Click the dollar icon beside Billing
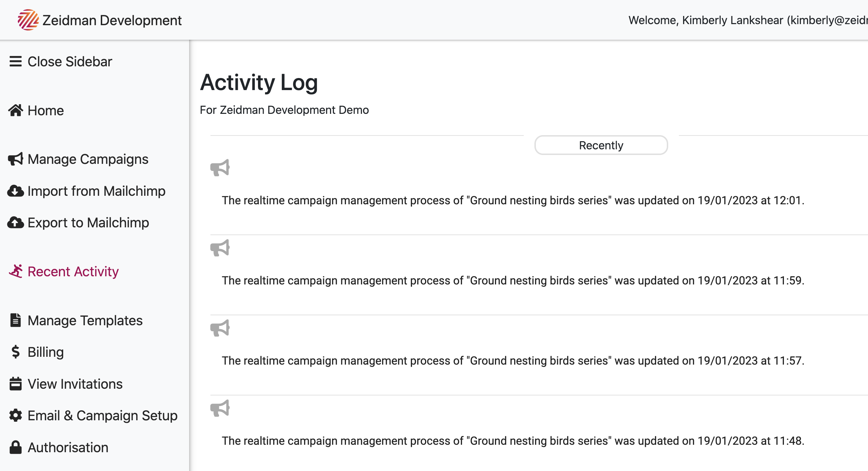Viewport: 868px width, 471px height. [x=16, y=352]
